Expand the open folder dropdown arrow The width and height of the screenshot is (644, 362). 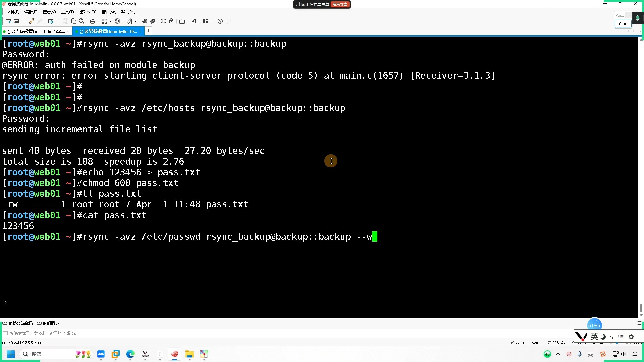coord(22,21)
